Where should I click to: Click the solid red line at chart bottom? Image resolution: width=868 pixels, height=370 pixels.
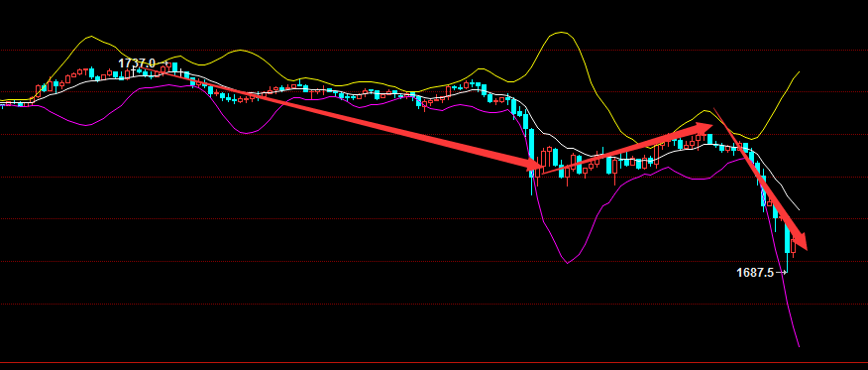coord(434,363)
